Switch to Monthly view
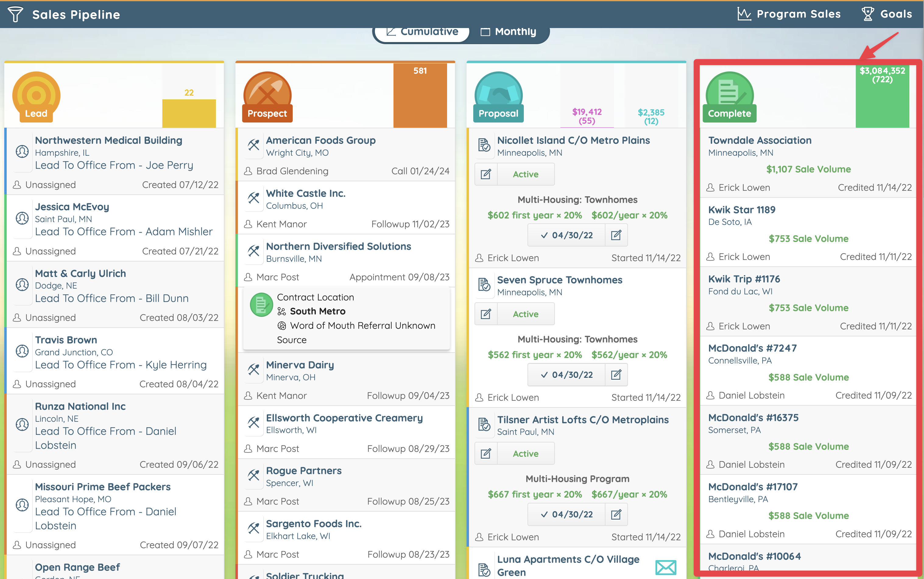924x579 pixels. (x=509, y=32)
